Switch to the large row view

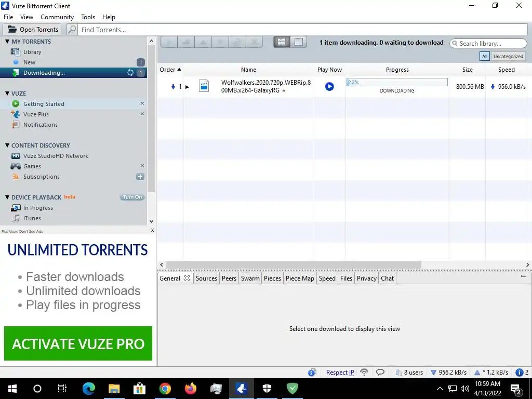point(282,42)
